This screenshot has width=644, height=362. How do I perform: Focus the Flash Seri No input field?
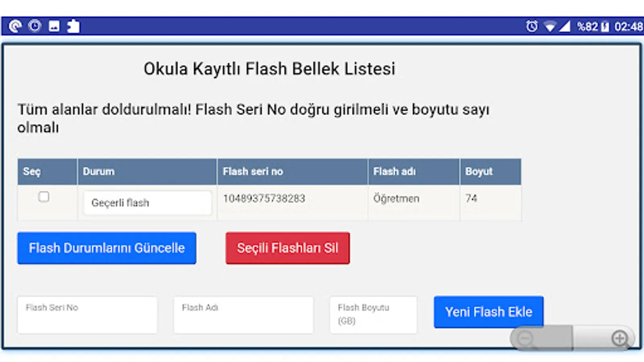coord(87,315)
